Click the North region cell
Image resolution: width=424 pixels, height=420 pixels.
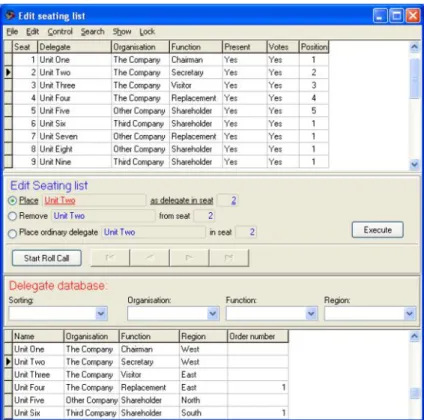[203, 400]
